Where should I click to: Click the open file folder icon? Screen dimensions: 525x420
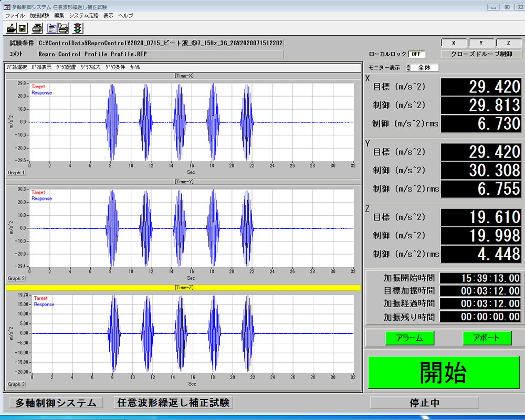click(x=11, y=28)
